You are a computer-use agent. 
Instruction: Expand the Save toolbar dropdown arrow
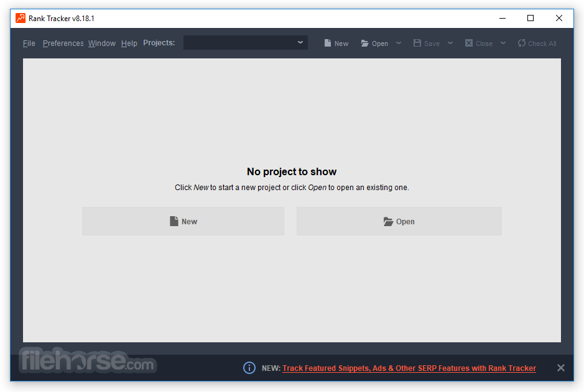[450, 43]
